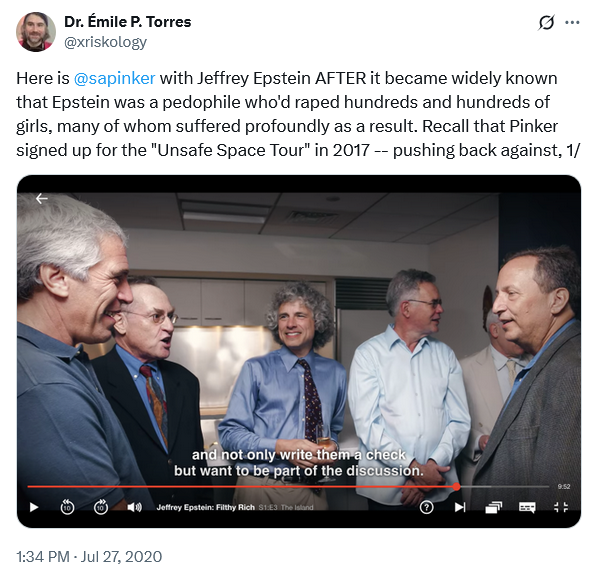The height and width of the screenshot is (579, 598).
Task: Skip to next episode icon
Action: (460, 507)
